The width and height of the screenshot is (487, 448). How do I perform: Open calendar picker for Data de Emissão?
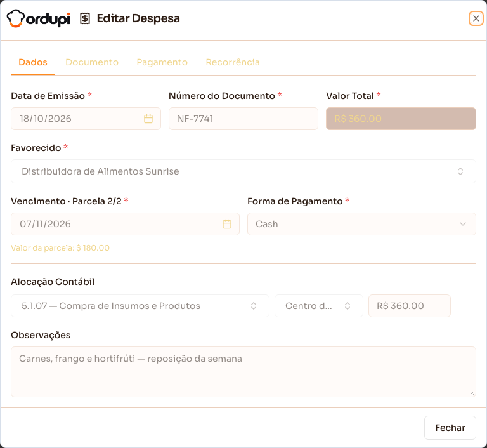click(148, 119)
